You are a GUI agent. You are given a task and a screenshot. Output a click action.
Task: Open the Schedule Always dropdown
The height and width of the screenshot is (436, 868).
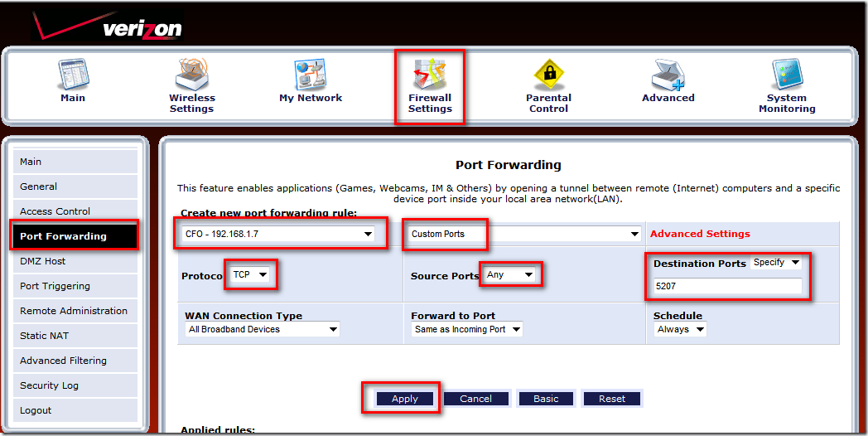point(679,329)
